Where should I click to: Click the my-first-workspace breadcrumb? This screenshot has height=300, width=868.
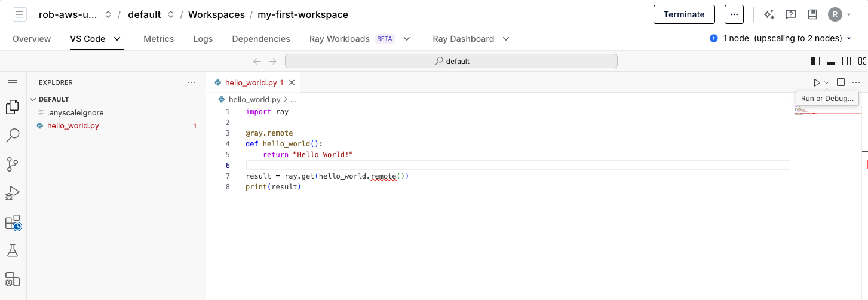(x=303, y=14)
